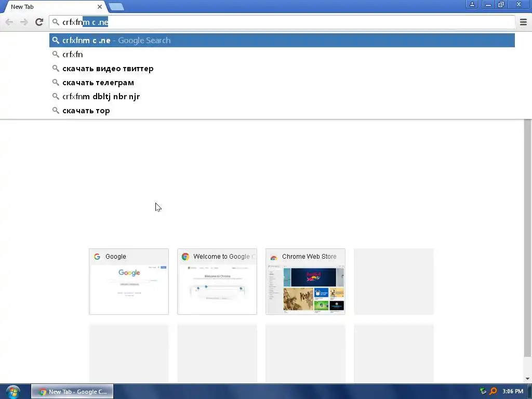Minimize the Chrome window

[x=488, y=4]
